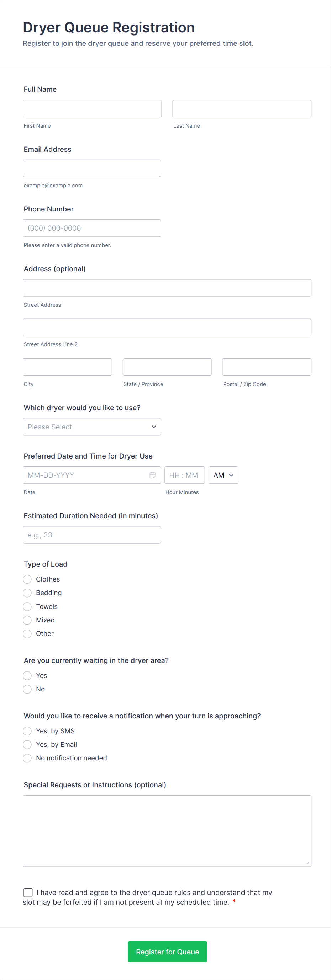Screen dimensions: 331x980
Task: Pick the Mixed load option
Action: [27, 620]
